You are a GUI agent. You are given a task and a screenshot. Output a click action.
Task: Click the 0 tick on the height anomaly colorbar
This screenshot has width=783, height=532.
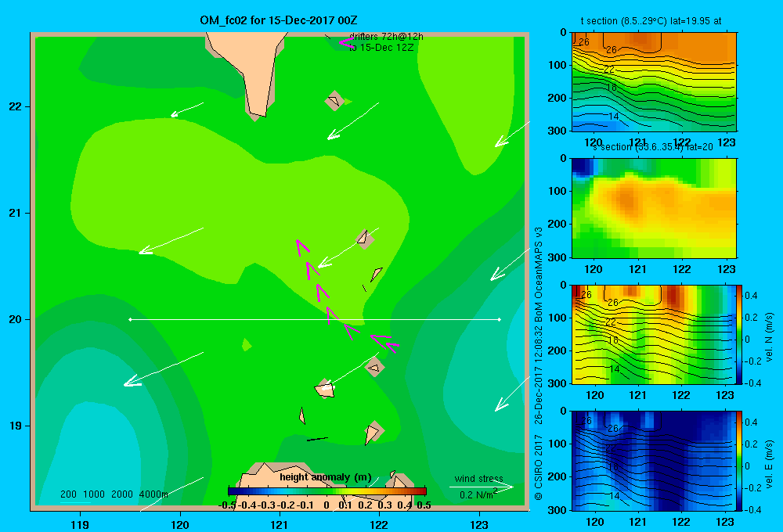pos(326,505)
